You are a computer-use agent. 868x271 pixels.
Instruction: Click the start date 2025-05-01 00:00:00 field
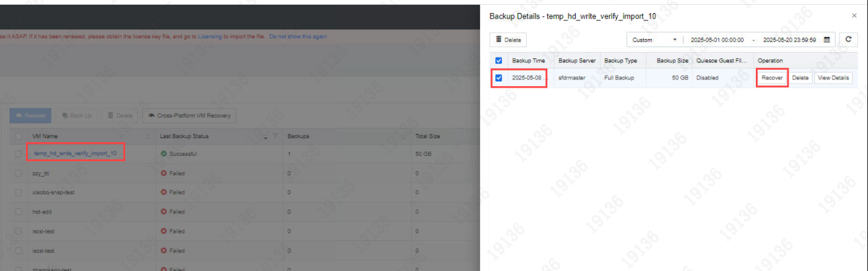(x=717, y=40)
